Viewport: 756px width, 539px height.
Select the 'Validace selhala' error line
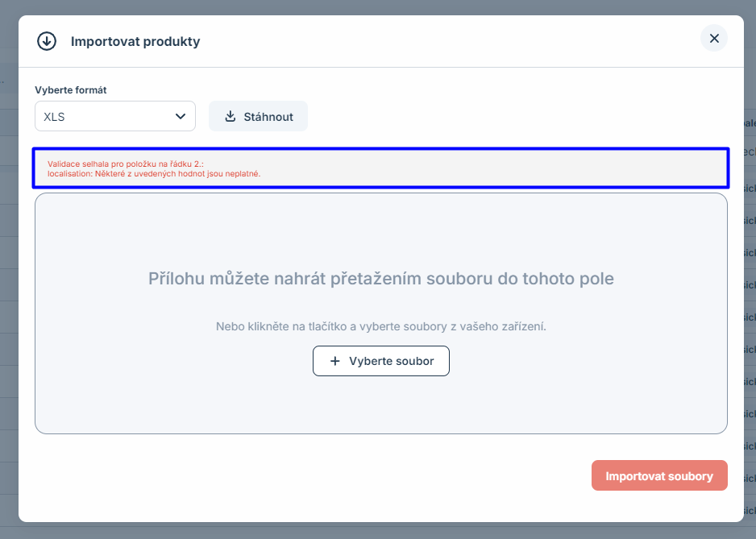125,164
